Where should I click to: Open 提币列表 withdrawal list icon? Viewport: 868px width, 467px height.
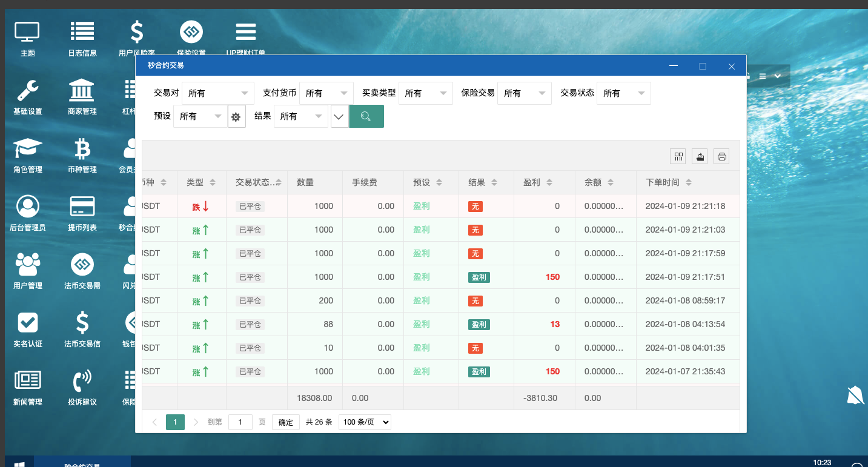pos(82,210)
